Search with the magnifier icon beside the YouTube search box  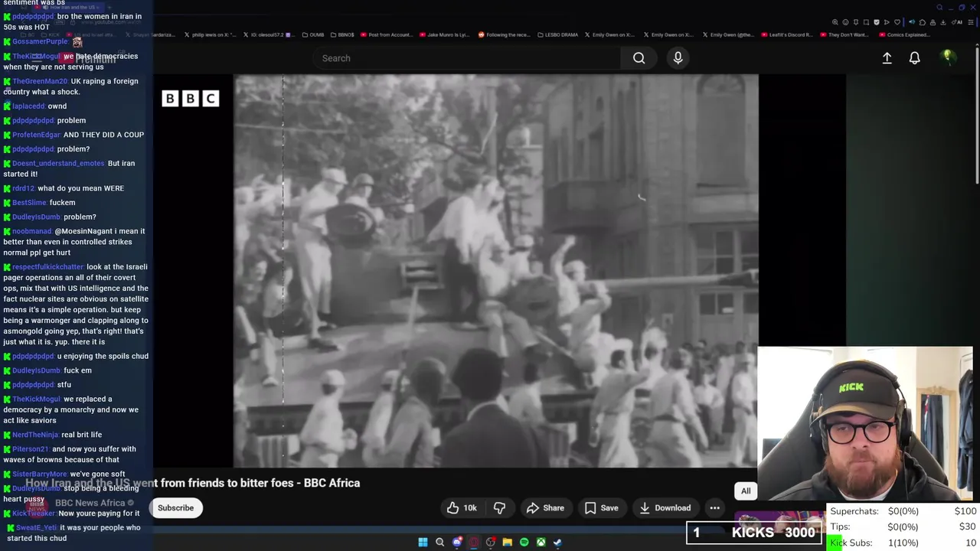coord(639,58)
